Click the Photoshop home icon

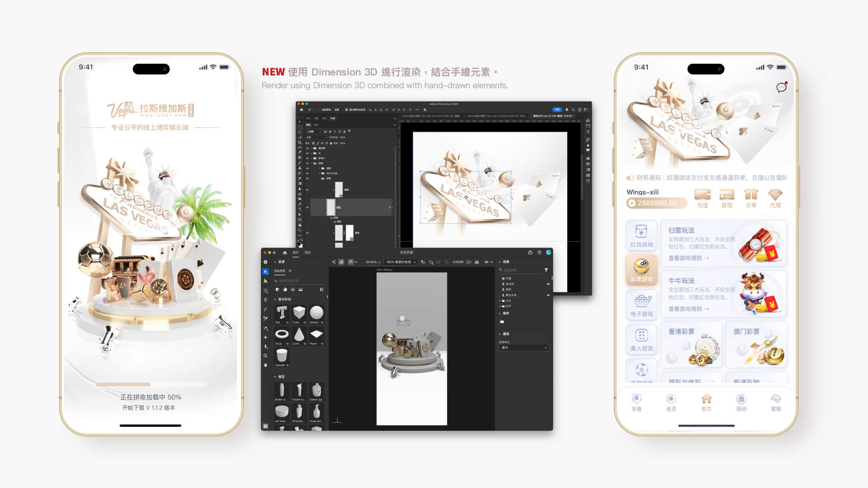[302, 110]
